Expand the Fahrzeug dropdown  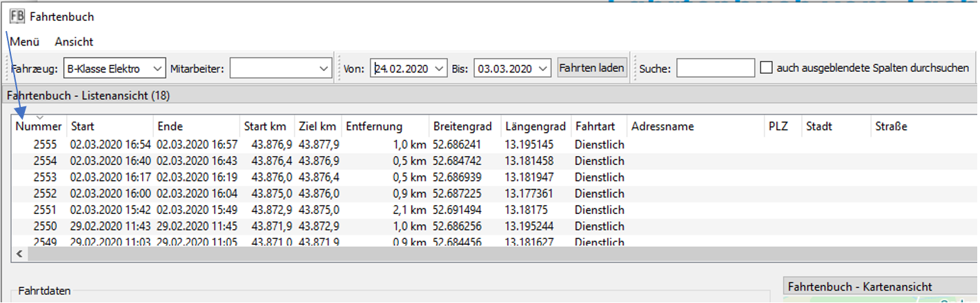[157, 68]
